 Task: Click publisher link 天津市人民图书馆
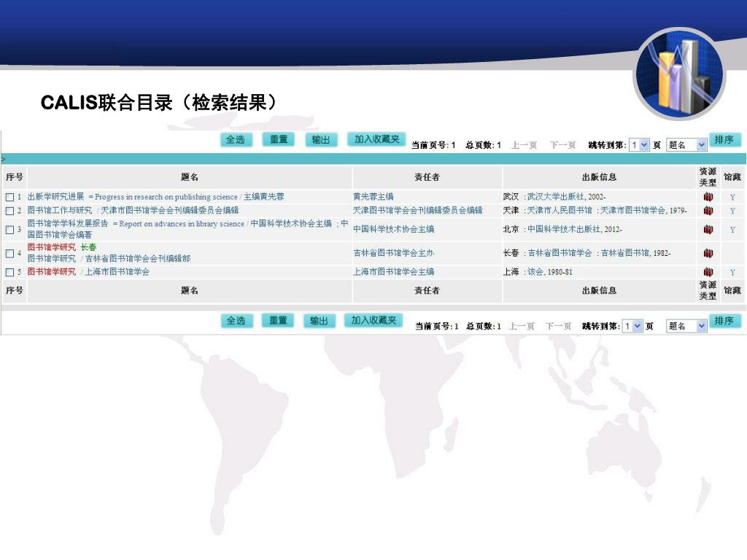[560, 211]
